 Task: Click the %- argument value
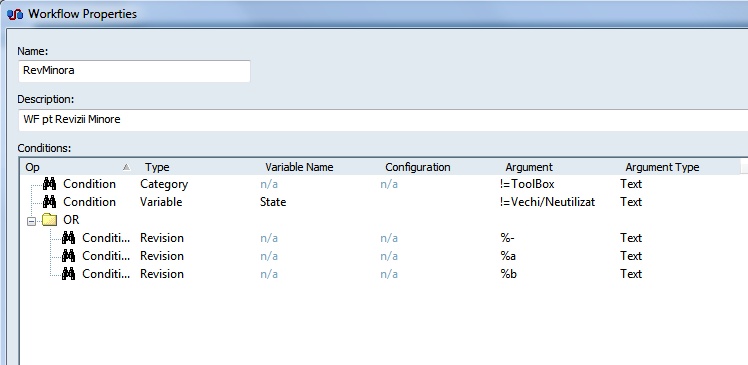pyautogui.click(x=507, y=238)
